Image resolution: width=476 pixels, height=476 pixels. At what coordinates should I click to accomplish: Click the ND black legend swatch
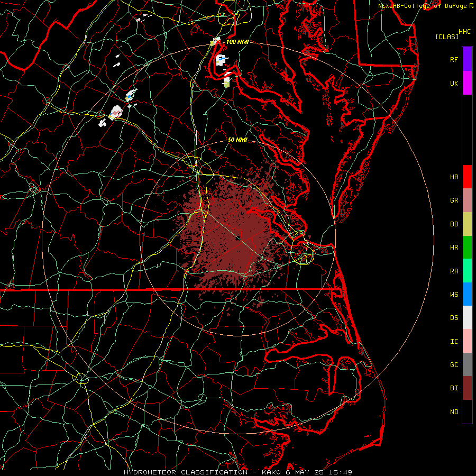[467, 411]
